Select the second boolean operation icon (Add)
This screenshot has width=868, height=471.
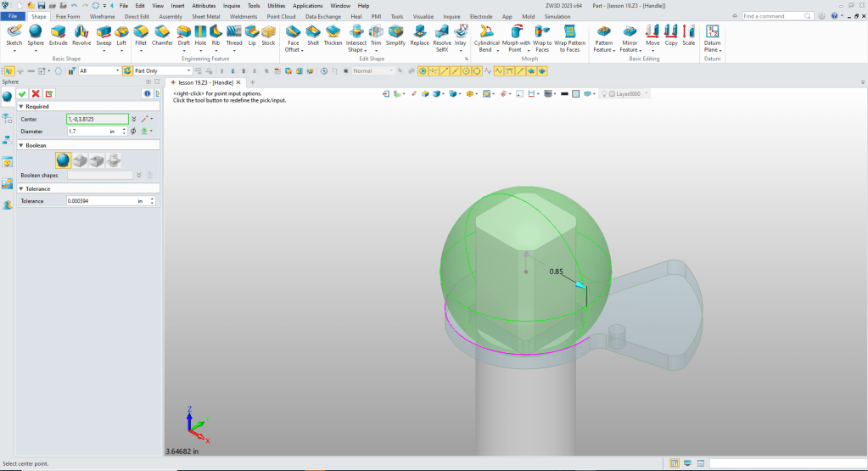pyautogui.click(x=80, y=160)
